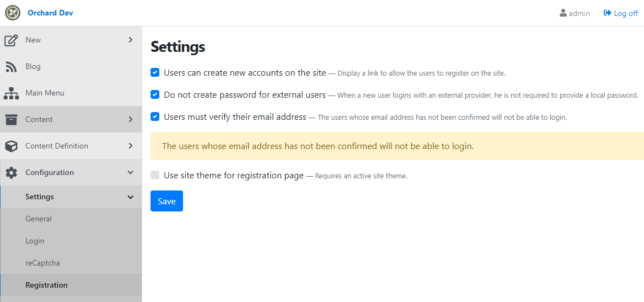
Task: Collapse the Configuration section chevron
Action: 131,172
